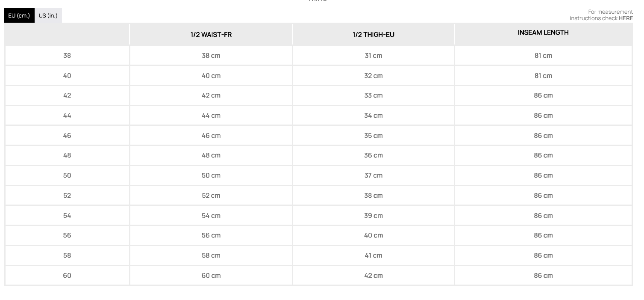Select size 38 row label
644x300 pixels.
(x=67, y=56)
